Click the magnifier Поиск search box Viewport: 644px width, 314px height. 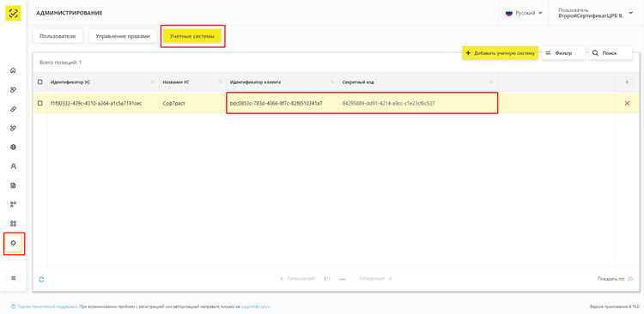point(611,53)
